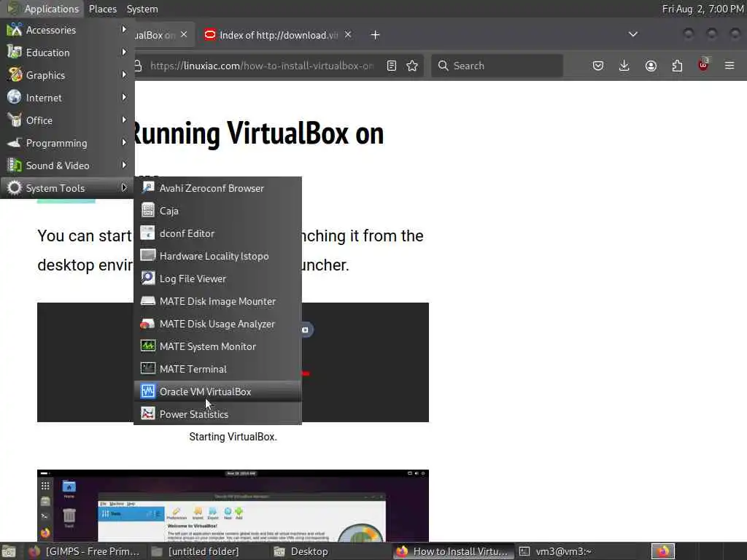Image resolution: width=747 pixels, height=560 pixels.
Task: Click the Save to Pocket icon
Action: 598,66
